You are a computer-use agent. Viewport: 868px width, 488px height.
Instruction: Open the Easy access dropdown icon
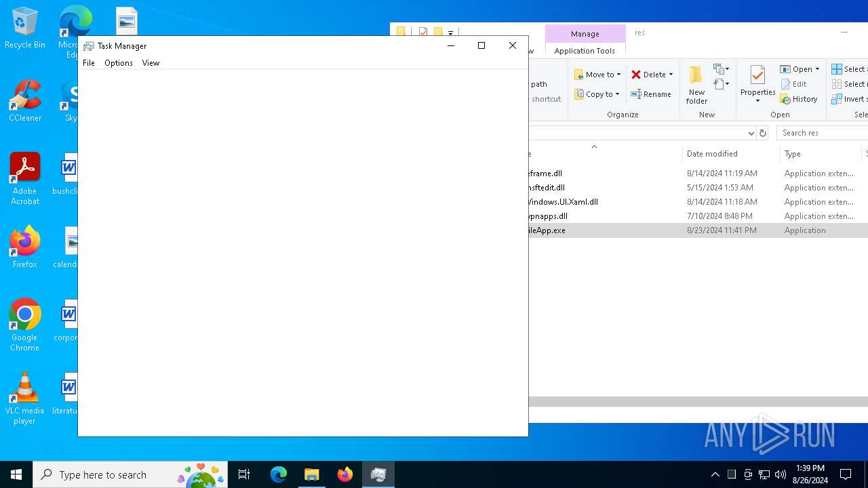[721, 84]
